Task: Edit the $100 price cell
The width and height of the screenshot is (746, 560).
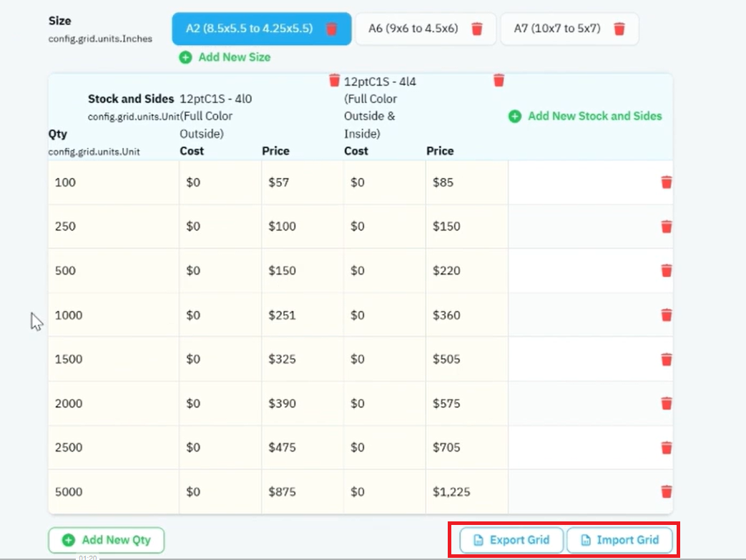Action: click(x=302, y=227)
